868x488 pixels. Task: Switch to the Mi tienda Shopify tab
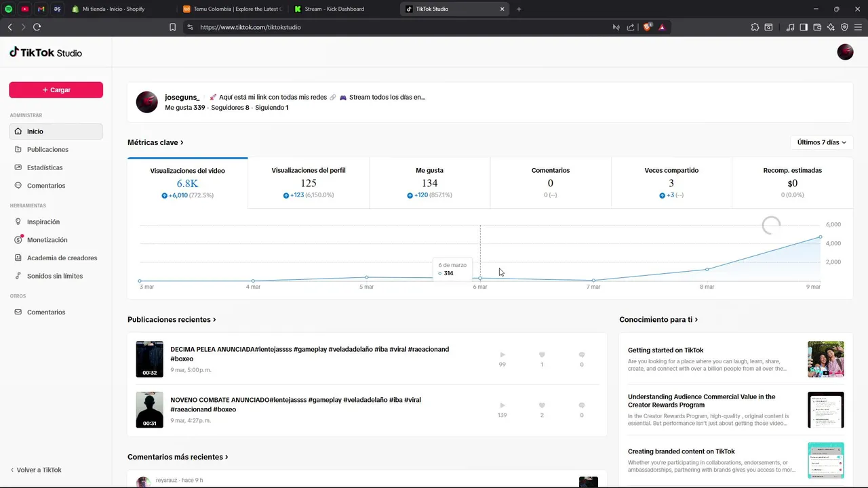pos(121,9)
